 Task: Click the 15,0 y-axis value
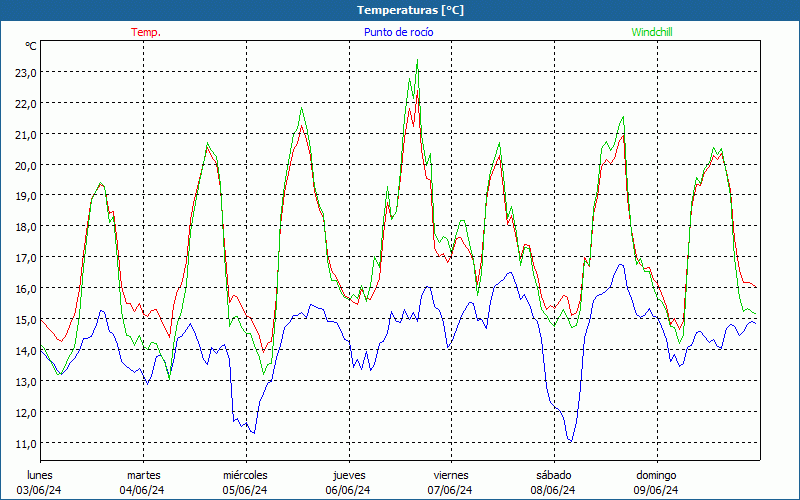pos(26,320)
